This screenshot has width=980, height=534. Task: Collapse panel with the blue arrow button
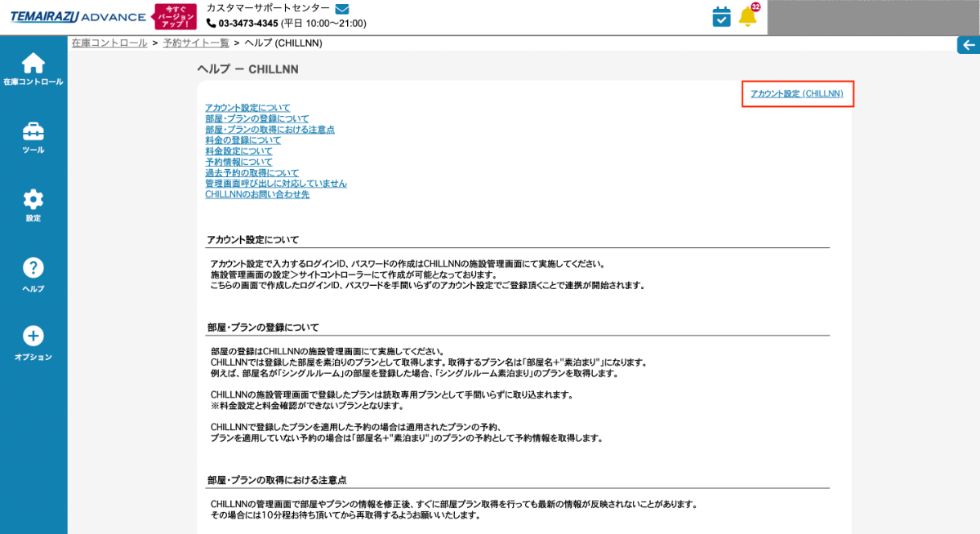point(969,45)
